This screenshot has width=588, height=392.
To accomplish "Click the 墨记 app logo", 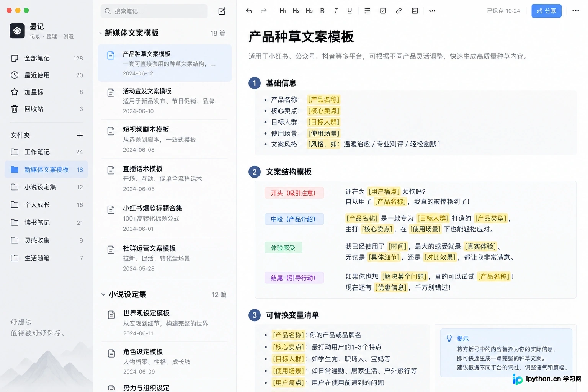I will [x=17, y=31].
